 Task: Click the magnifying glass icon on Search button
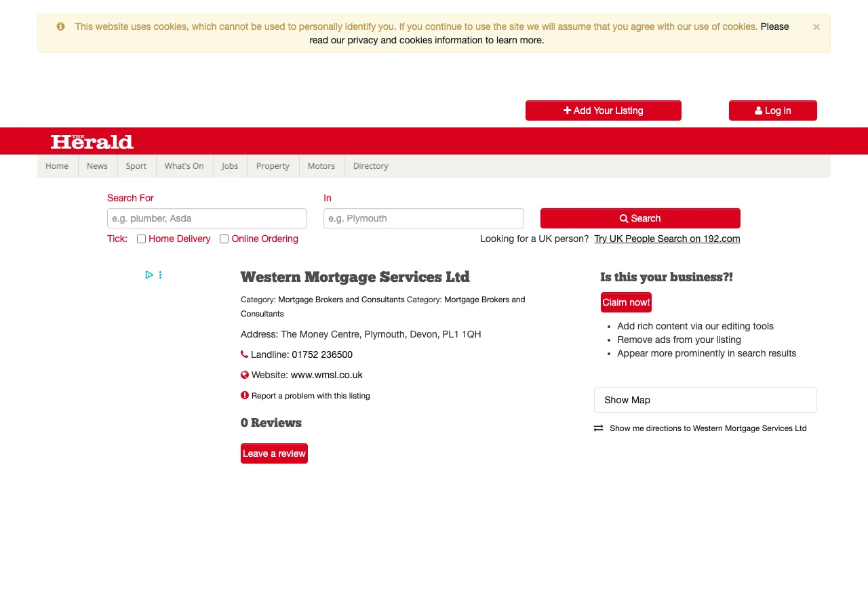tap(623, 218)
